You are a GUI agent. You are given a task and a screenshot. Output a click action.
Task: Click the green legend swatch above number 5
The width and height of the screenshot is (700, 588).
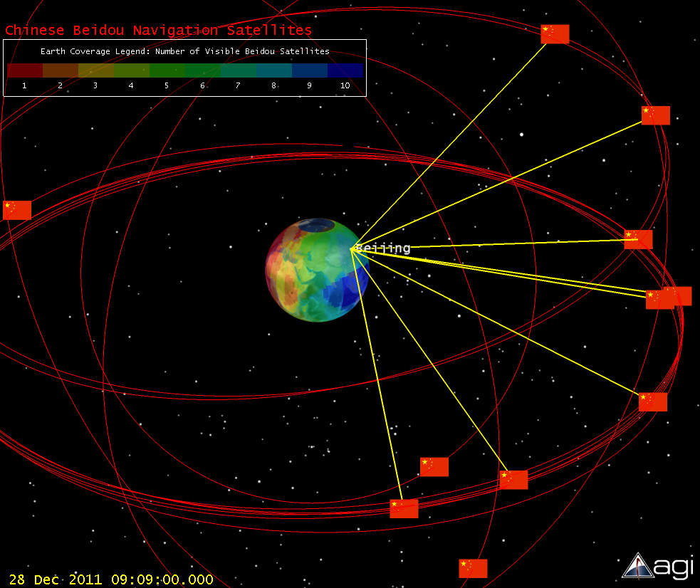click(x=167, y=70)
